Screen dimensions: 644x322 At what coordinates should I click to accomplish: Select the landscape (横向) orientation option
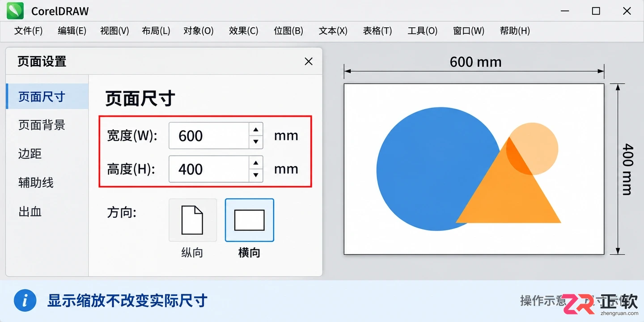249,220
